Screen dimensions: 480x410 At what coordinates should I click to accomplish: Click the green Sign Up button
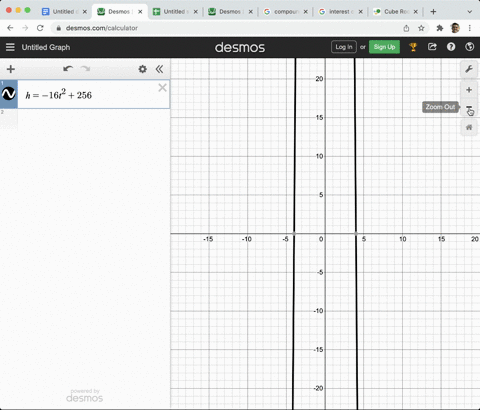click(x=384, y=47)
